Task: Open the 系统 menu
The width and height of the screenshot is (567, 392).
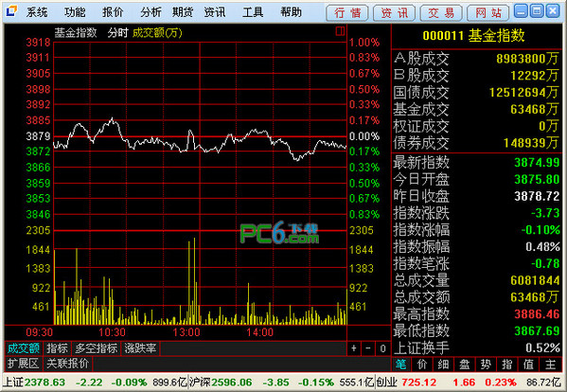Action: click(x=37, y=12)
